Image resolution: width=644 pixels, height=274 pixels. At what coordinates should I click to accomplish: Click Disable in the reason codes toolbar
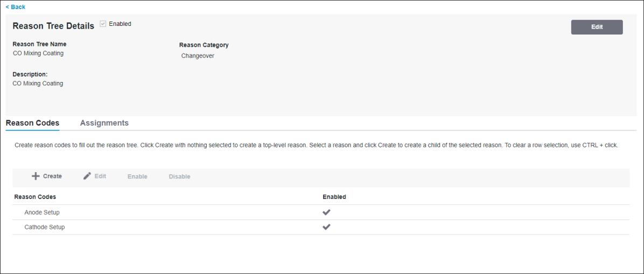pyautogui.click(x=179, y=176)
